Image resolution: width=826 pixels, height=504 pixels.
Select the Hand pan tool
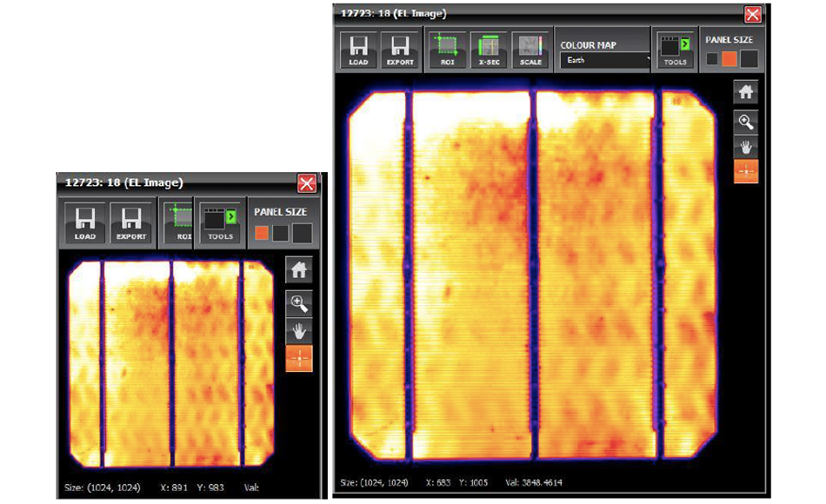tap(746, 147)
